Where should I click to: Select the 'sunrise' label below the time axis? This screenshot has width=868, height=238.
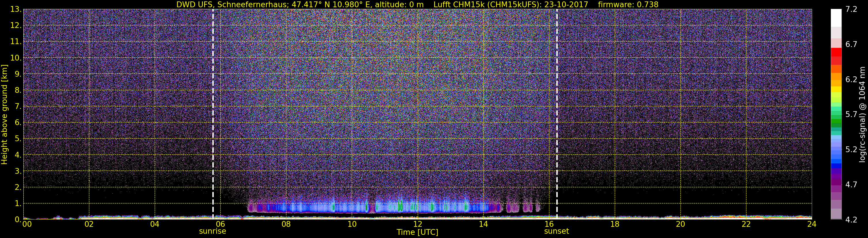pos(213,231)
